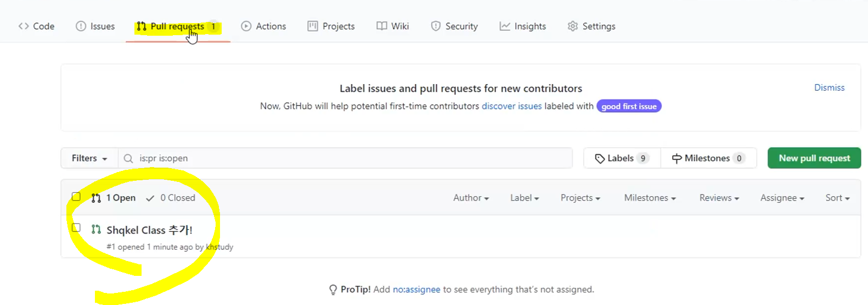
Task: Open the Filters dropdown
Action: [x=89, y=158]
